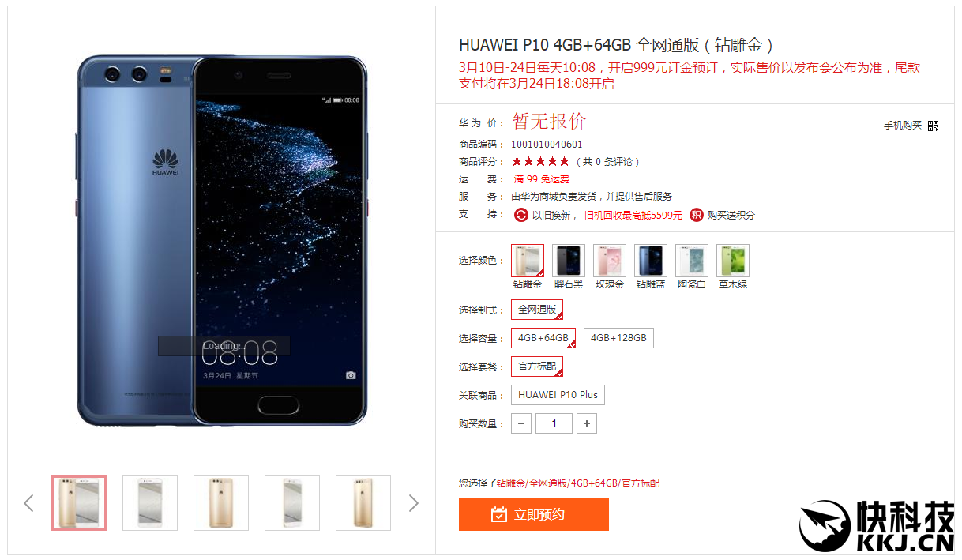The height and width of the screenshot is (560, 962).
Task: Choose the 陶瓷白 ceramic white color
Action: (x=692, y=261)
